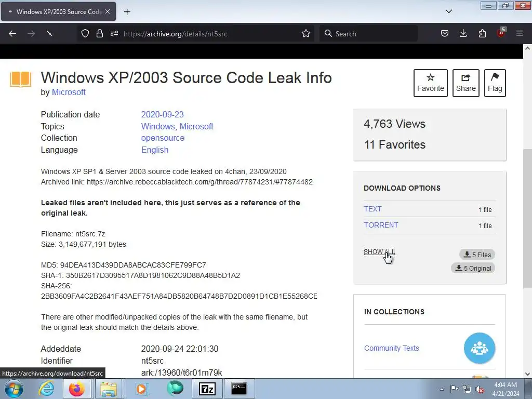Open the Firefox downloads panel
Viewport: 532px width, 399px height.
click(463, 34)
